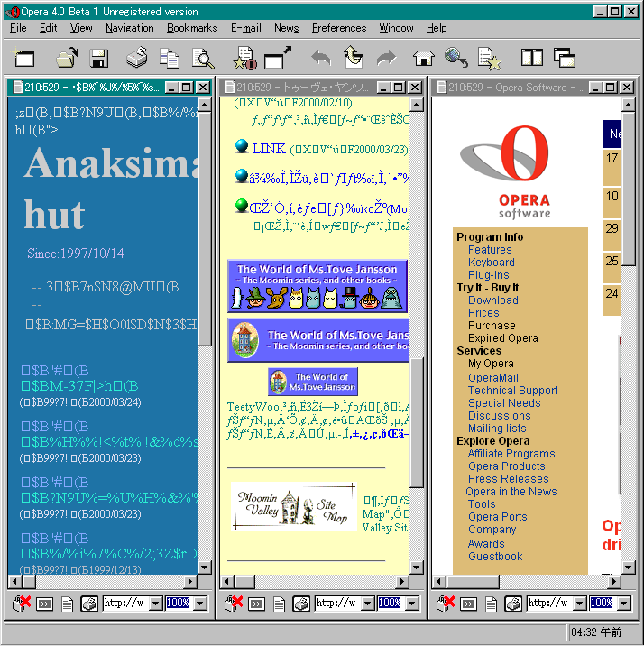Click scroll-down arrow in Opera Software window

[628, 568]
